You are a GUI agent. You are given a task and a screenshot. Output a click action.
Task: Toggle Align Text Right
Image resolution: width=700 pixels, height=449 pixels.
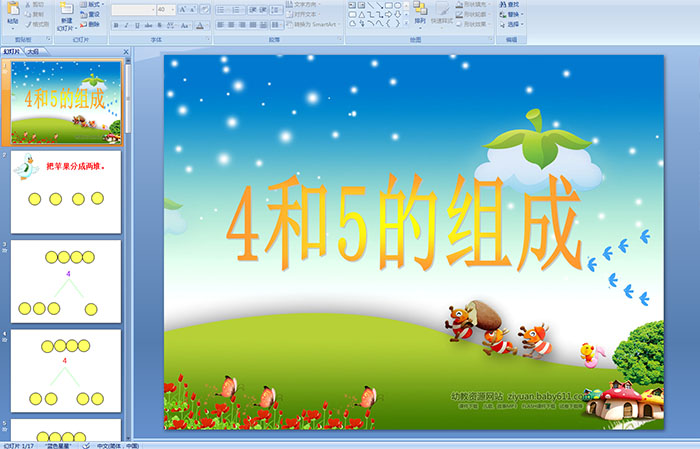[x=242, y=25]
